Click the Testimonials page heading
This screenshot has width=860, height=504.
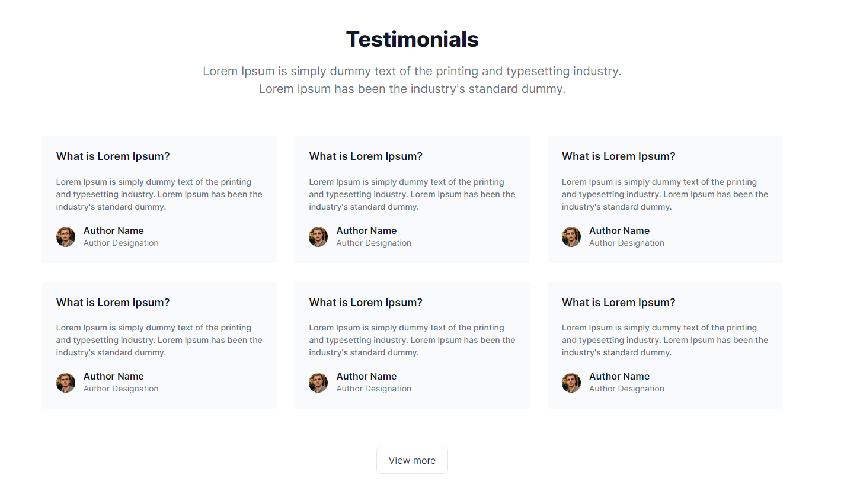tap(412, 39)
